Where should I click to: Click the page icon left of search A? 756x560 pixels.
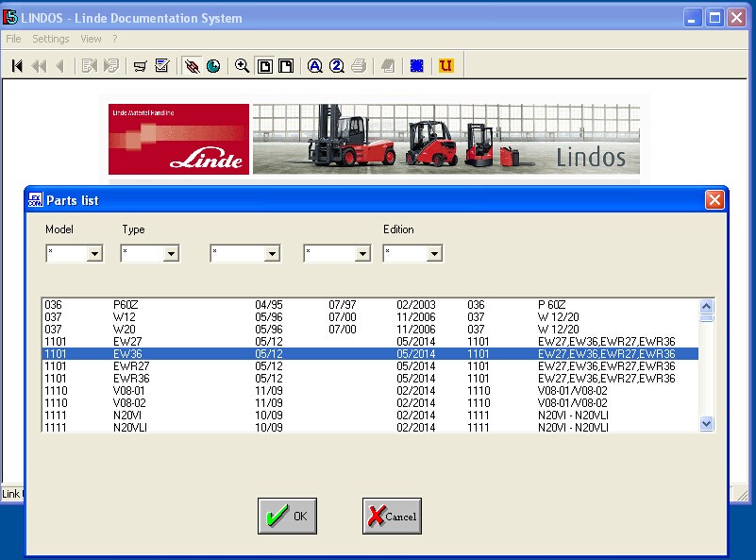tap(286, 65)
